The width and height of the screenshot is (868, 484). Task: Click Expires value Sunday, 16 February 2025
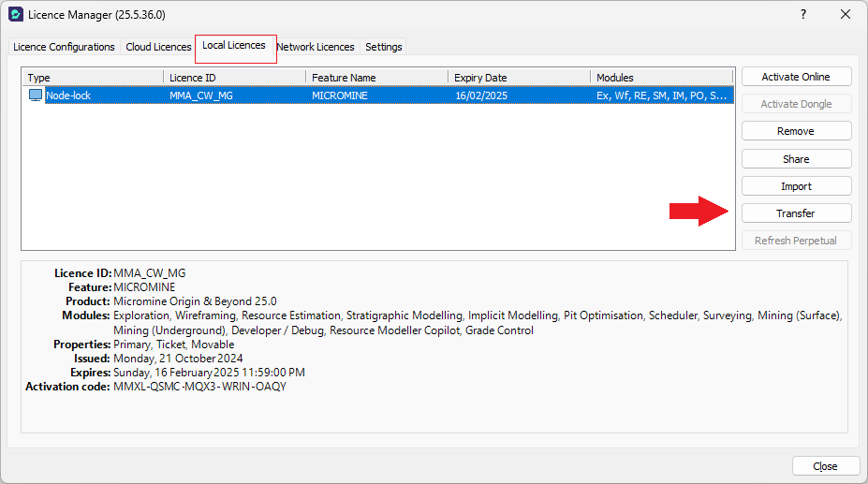click(209, 373)
